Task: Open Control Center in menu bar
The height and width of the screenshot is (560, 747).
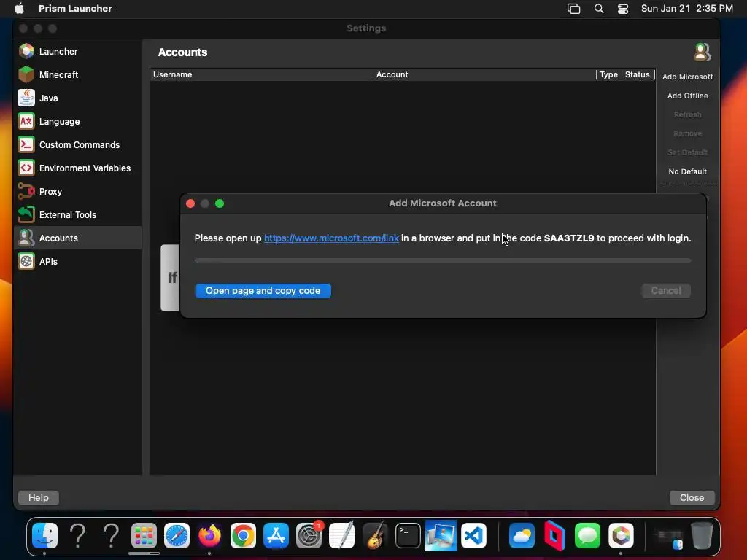Action: 623,9
